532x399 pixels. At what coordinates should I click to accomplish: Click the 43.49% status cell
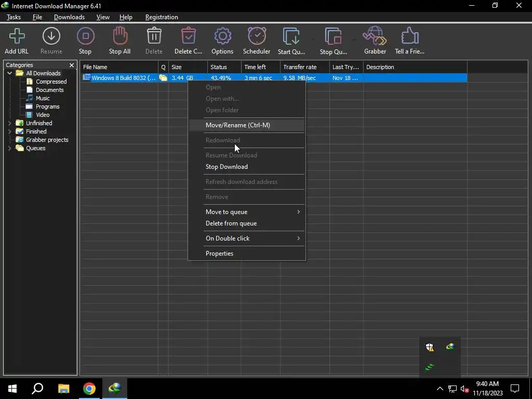click(x=221, y=78)
